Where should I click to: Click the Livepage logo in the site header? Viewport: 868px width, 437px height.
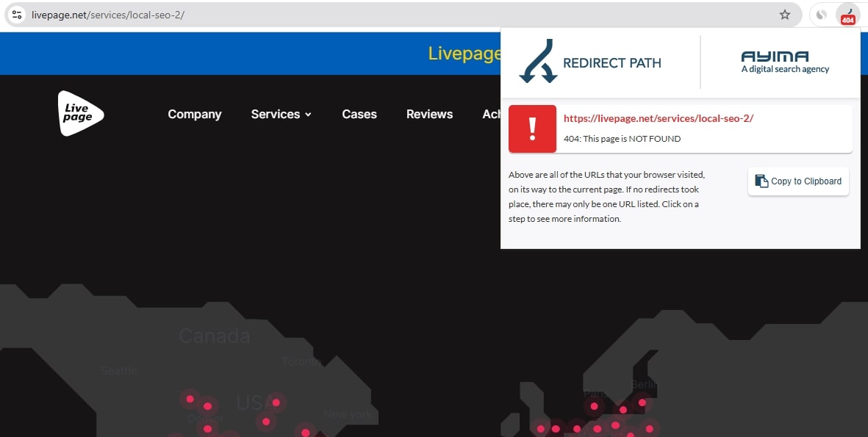pyautogui.click(x=80, y=114)
